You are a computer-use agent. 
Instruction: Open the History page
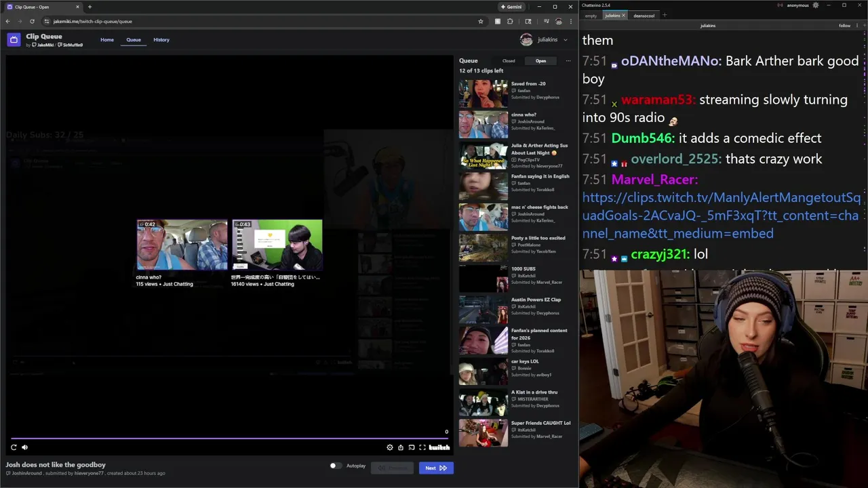pos(161,39)
